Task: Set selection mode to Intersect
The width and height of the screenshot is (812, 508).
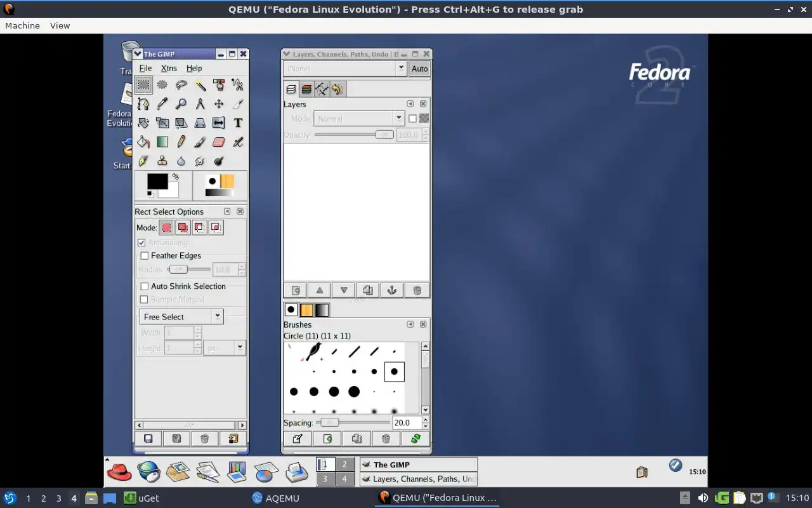Action: [216, 227]
